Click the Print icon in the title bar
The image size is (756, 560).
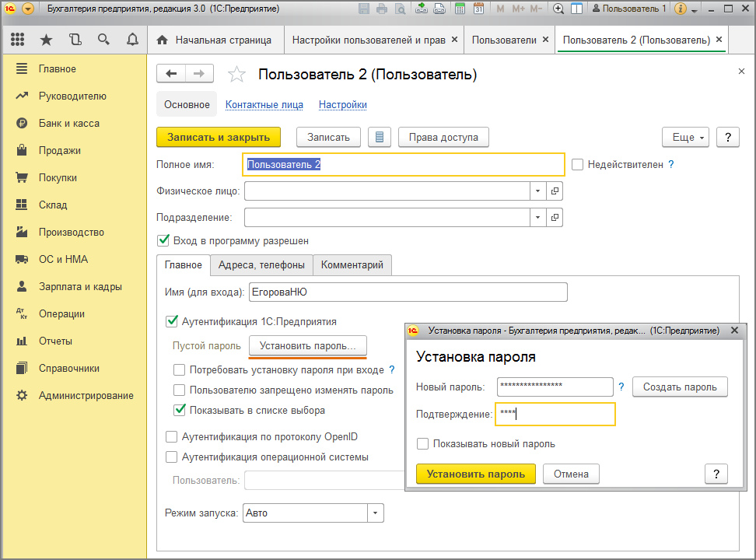pyautogui.click(x=382, y=9)
